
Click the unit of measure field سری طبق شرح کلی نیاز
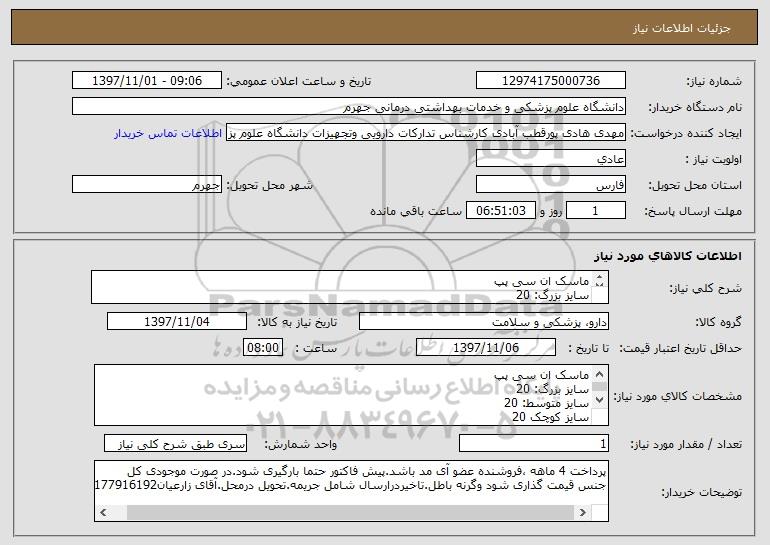175,444
